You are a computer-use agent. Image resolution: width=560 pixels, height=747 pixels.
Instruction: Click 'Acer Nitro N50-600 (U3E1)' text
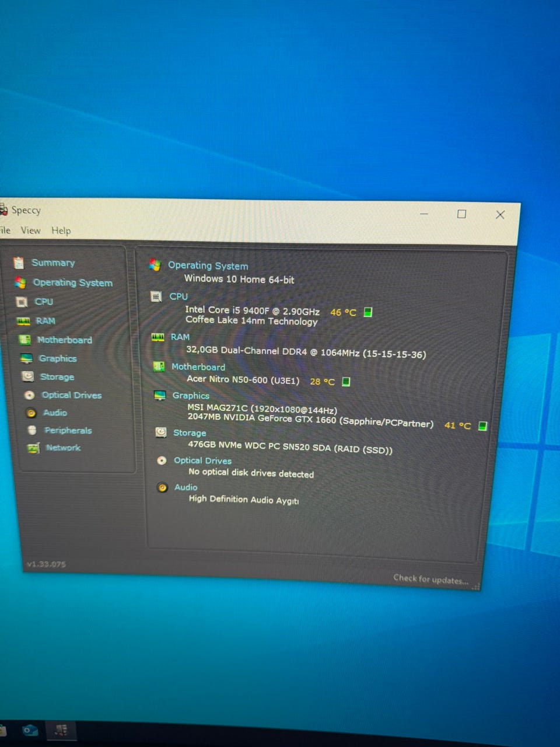point(243,379)
